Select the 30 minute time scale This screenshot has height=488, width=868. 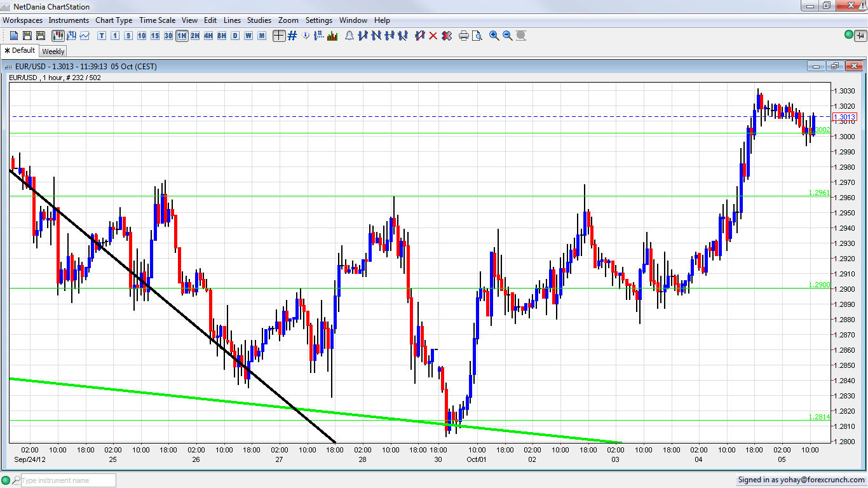[168, 36]
